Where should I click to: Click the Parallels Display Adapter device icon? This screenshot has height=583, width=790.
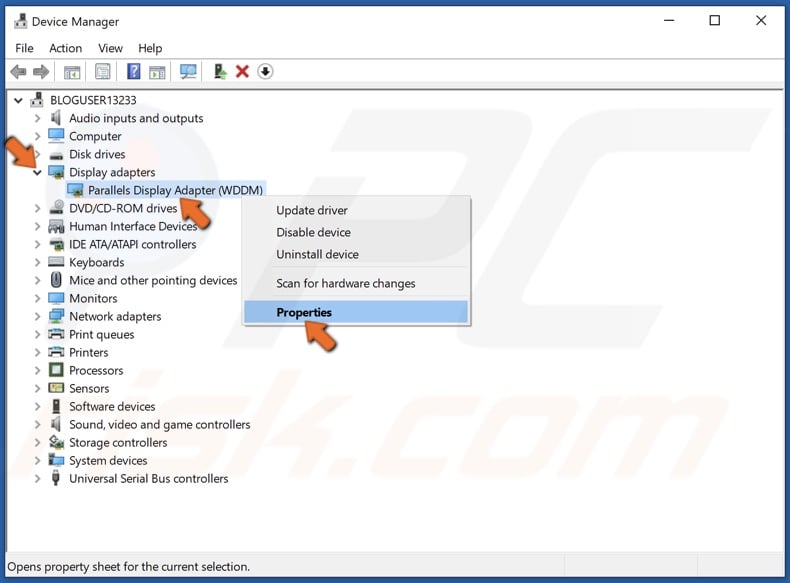(x=75, y=190)
